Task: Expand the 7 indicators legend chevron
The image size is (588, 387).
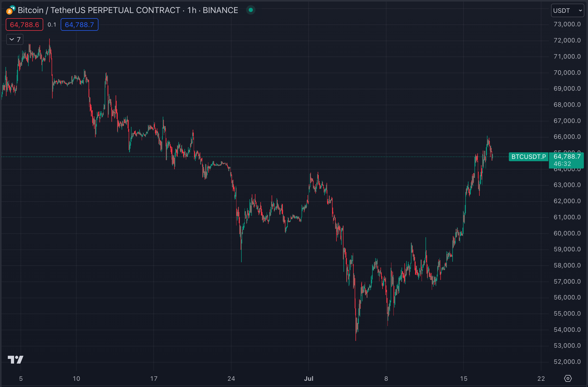Action: [12, 40]
